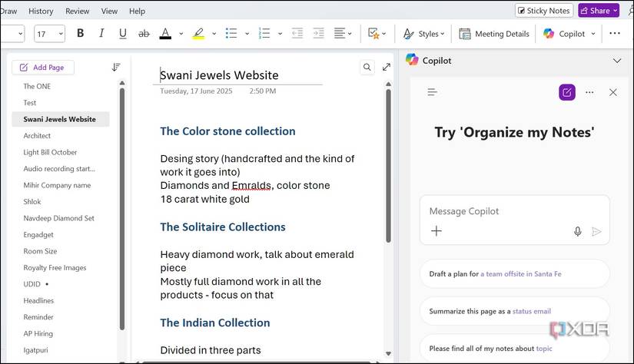Insert a bulleted list
The image size is (634, 364).
coord(231,34)
